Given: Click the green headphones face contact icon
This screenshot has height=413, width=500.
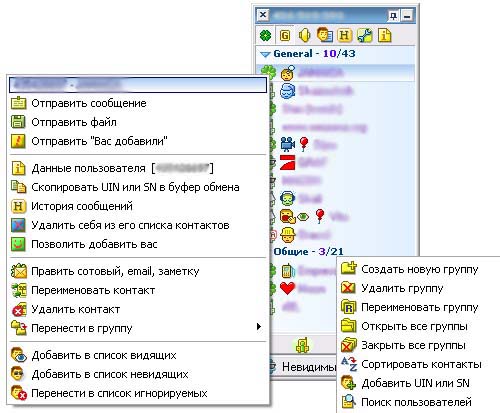Looking at the screenshot, I should 287,199.
